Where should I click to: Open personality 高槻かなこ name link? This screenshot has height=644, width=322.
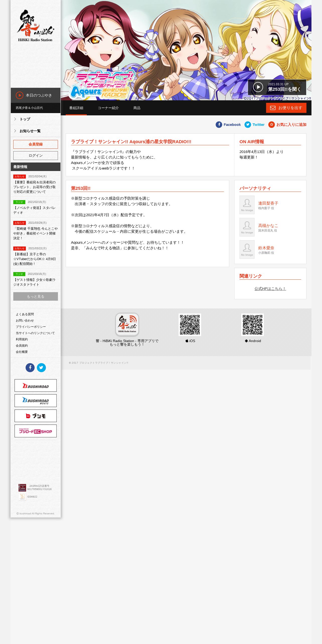point(268,225)
